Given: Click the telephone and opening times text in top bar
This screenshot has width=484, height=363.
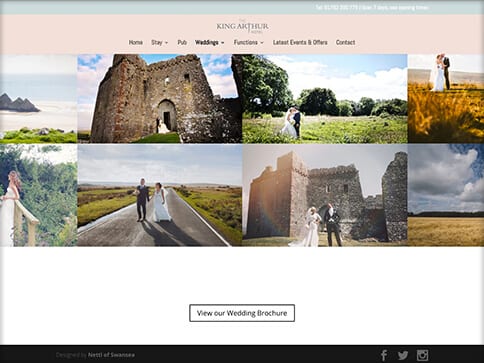Looking at the screenshot, I should [x=372, y=7].
